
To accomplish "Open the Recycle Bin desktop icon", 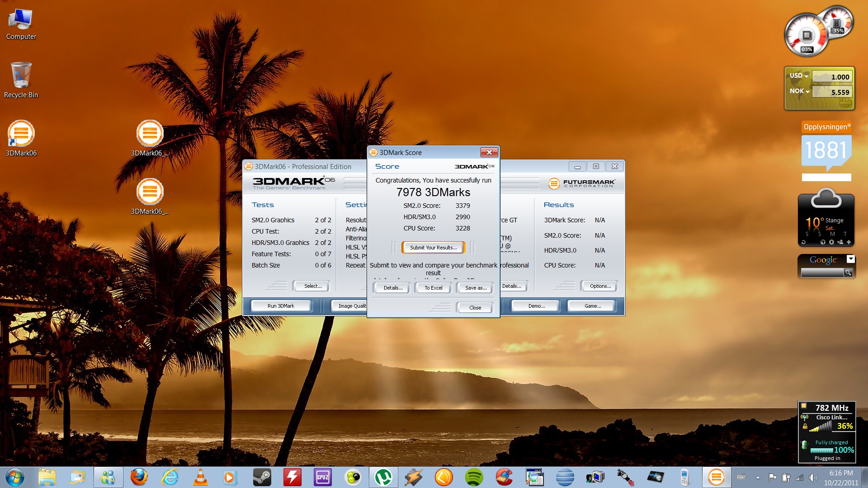I will (x=21, y=80).
